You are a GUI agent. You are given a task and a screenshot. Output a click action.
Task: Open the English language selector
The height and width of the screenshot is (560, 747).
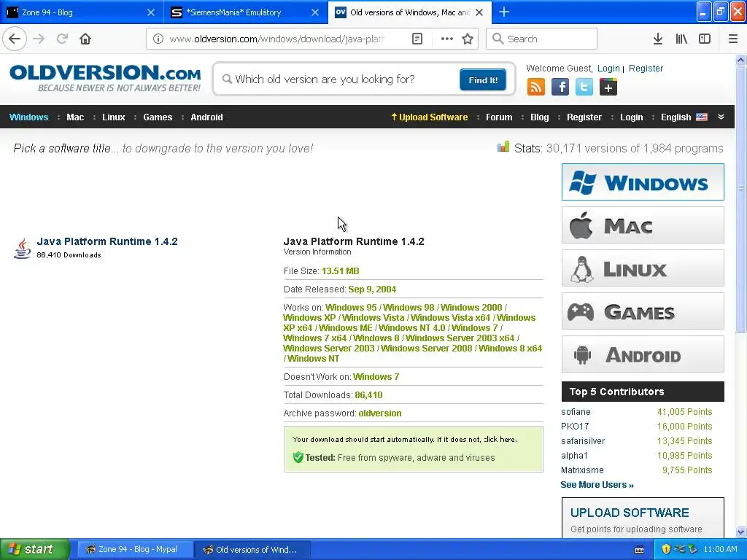pos(684,117)
